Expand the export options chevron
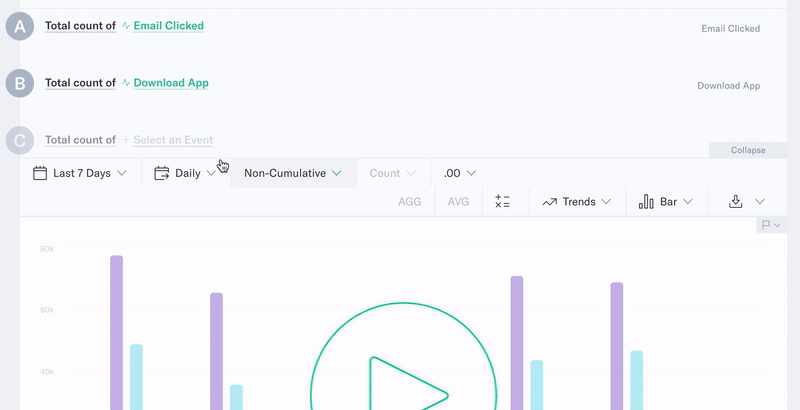The image size is (800, 410). 760,202
